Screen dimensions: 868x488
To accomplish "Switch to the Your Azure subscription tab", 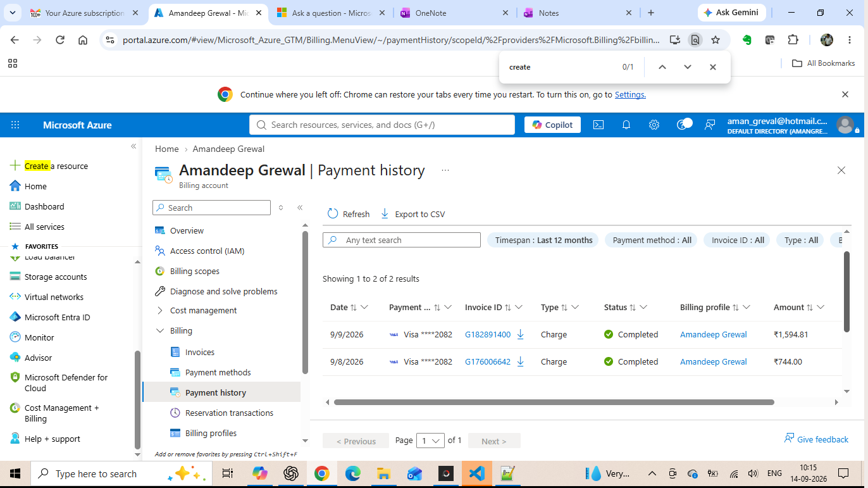I will pos(84,13).
